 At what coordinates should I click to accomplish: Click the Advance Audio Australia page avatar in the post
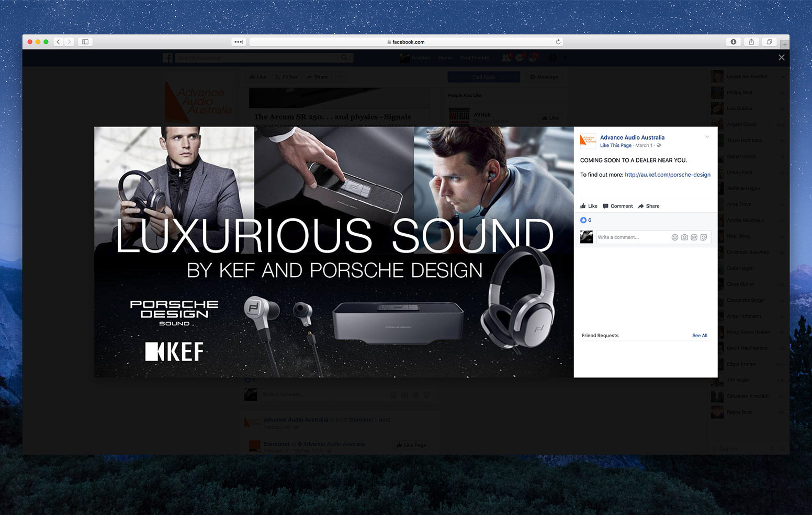click(588, 141)
